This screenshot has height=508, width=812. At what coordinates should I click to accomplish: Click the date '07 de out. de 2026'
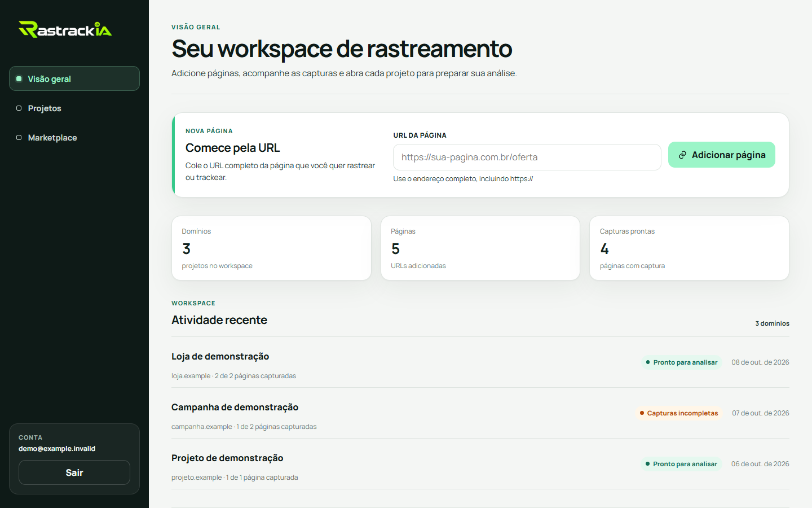(x=761, y=413)
